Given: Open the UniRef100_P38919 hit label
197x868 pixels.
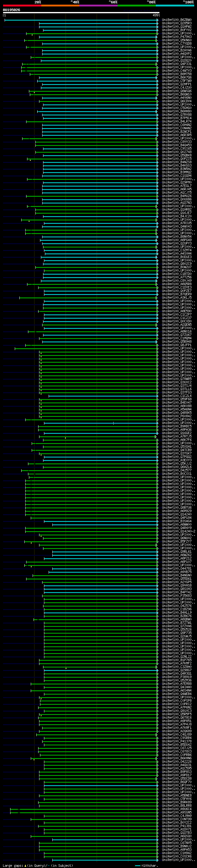Looking at the screenshot, I should pyautogui.click(x=177, y=677).
